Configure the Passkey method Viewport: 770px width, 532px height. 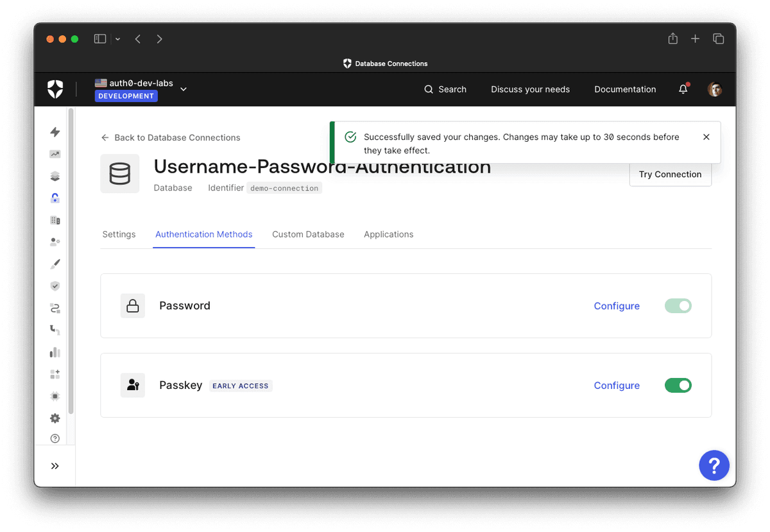click(617, 385)
